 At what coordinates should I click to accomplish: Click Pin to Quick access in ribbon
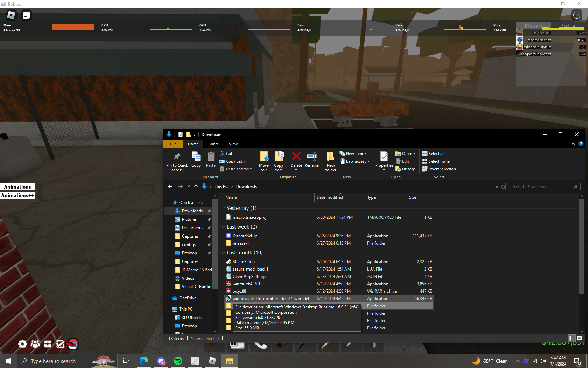point(177,162)
